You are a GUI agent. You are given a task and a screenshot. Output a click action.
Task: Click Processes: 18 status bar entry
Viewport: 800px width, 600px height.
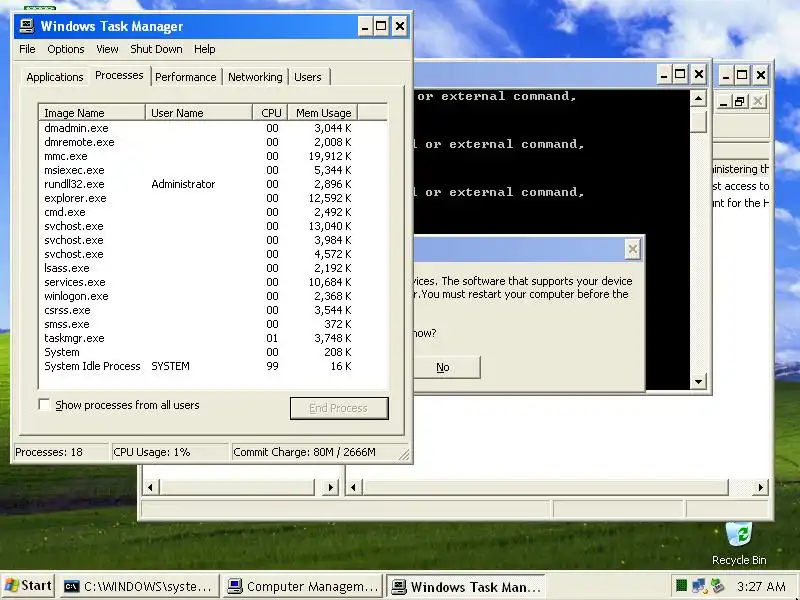[61, 452]
